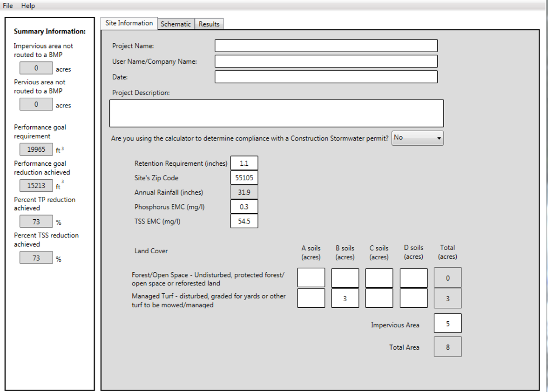Click Forest/Open Space A soils field
The image size is (548, 392).
click(x=311, y=278)
